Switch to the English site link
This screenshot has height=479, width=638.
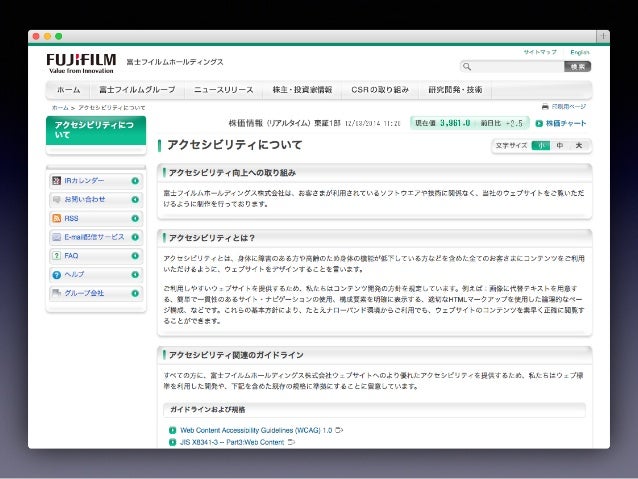click(x=580, y=52)
